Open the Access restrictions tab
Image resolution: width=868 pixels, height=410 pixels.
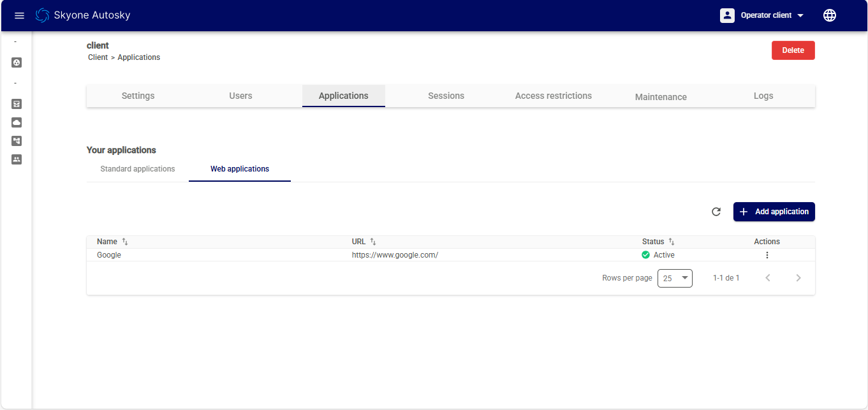(553, 96)
